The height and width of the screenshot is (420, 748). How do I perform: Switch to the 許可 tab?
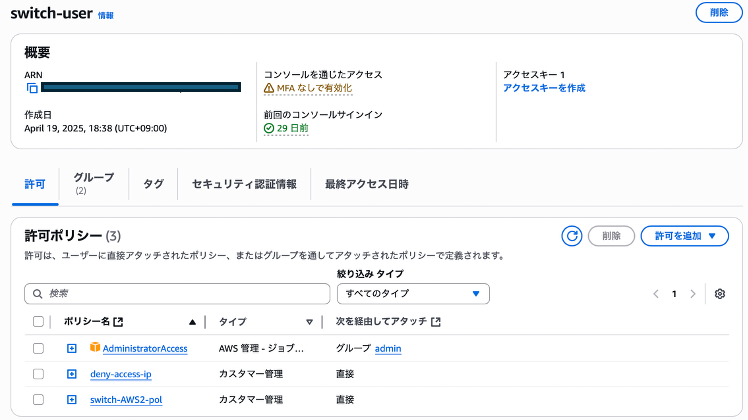35,184
